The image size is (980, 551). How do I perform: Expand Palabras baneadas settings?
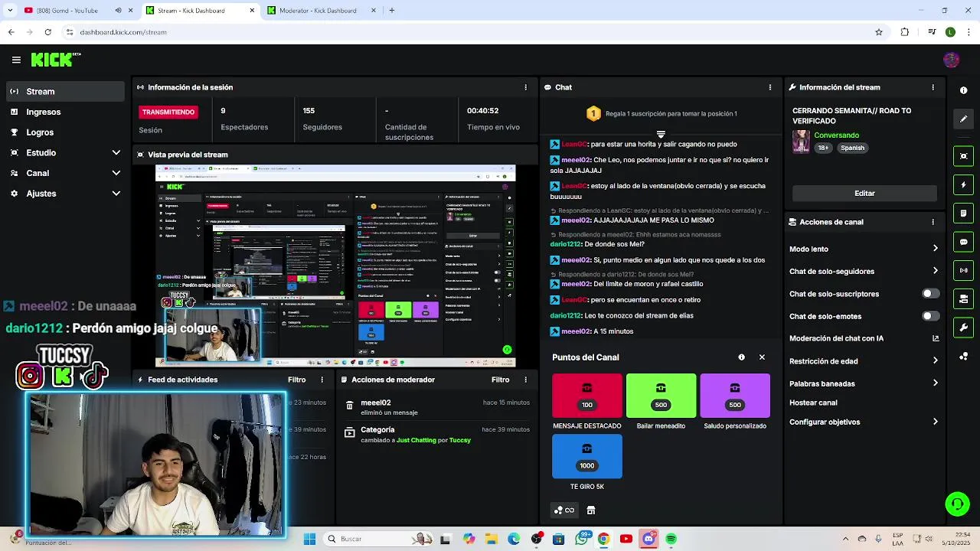coord(935,383)
